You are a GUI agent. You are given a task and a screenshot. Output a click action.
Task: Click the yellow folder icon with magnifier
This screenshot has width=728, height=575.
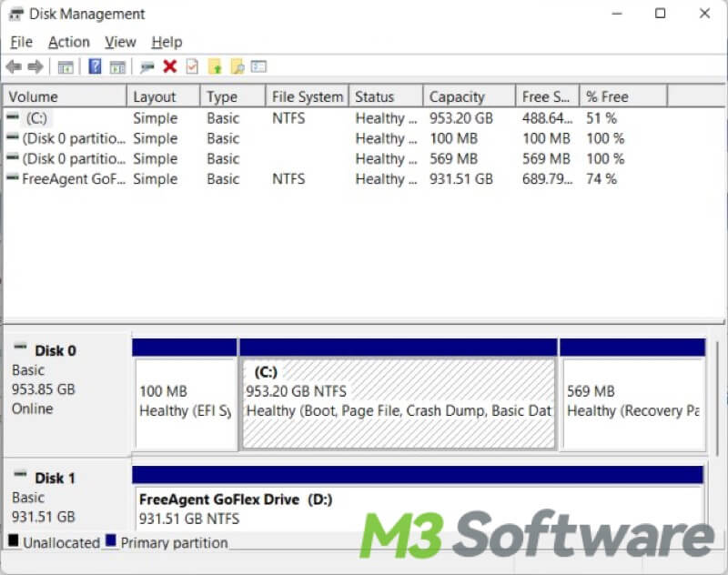click(238, 66)
